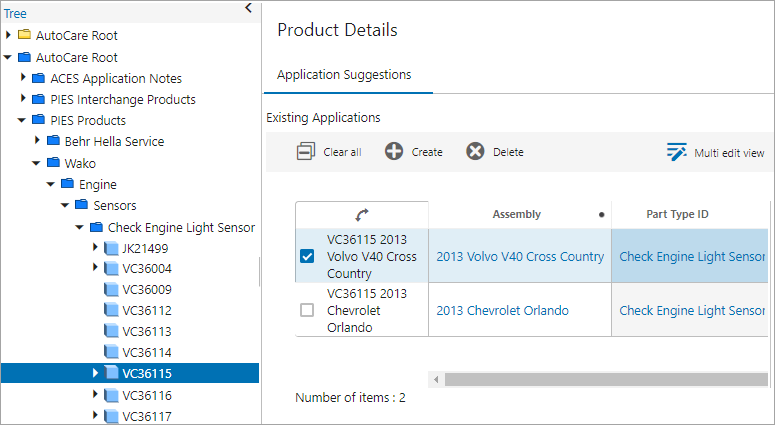Viewport: 775px width, 425px height.
Task: Select the Behr Hella Service tree item
Action: (114, 141)
